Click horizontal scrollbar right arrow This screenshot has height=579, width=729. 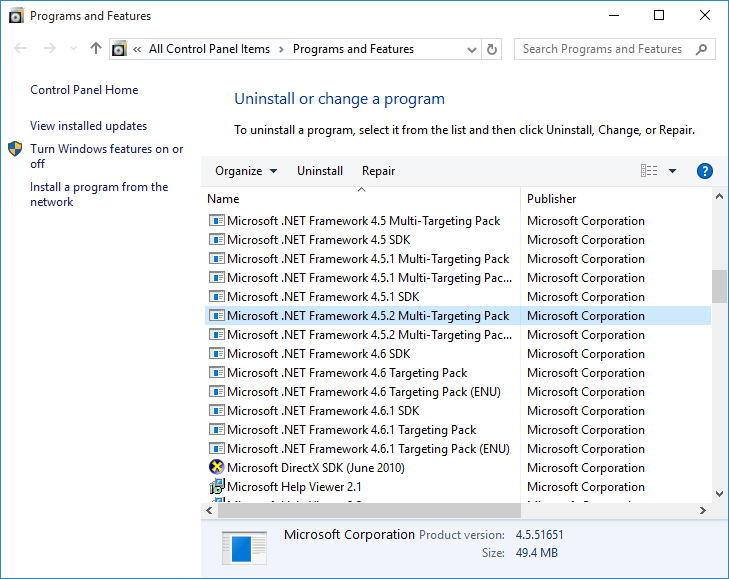coord(702,511)
